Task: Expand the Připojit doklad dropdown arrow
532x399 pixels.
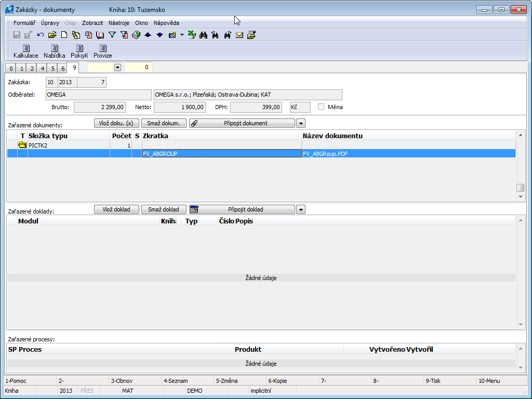Action: [x=300, y=209]
